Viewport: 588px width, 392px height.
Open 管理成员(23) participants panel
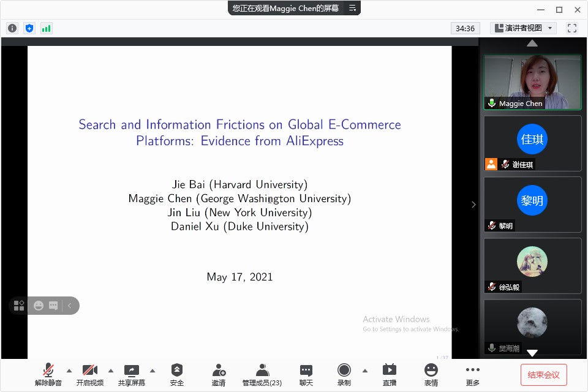click(x=262, y=374)
